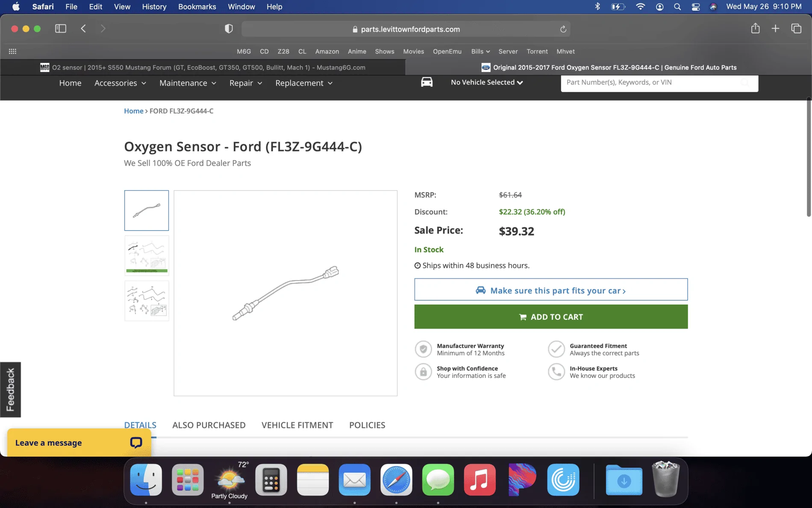
Task: Open the clock showing Wed May 26 9:10 PM
Action: coord(764,7)
